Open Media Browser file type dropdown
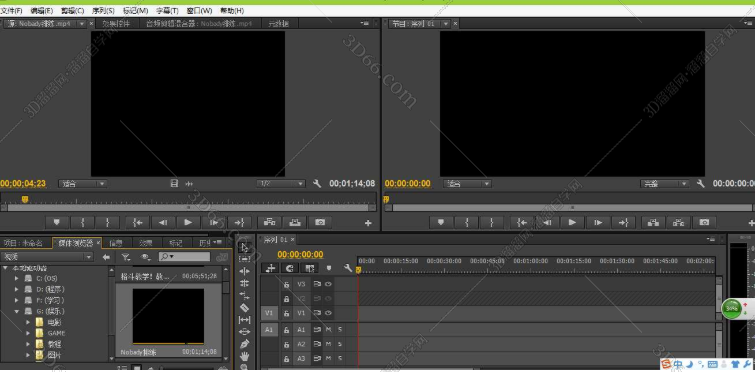This screenshot has width=755, height=372. [x=47, y=257]
